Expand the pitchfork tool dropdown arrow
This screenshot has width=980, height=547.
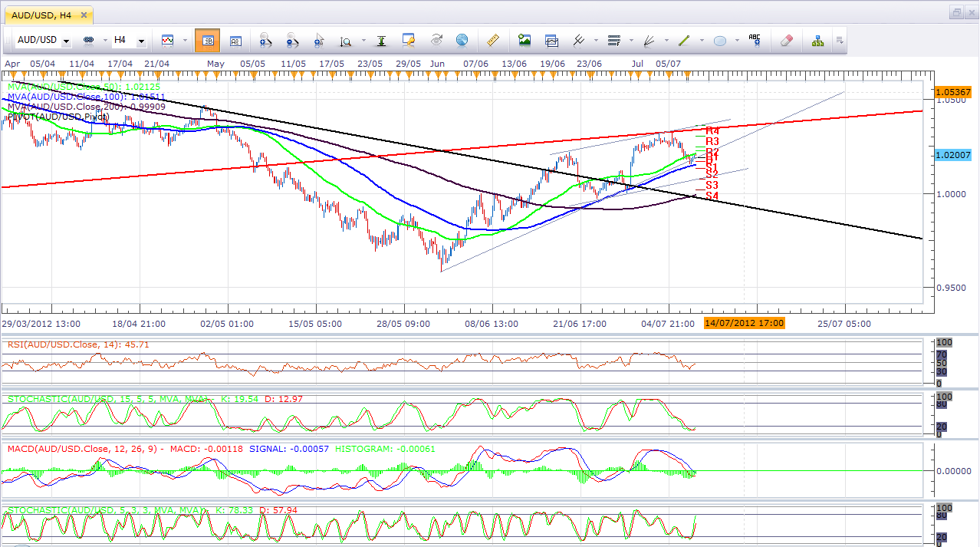point(594,41)
